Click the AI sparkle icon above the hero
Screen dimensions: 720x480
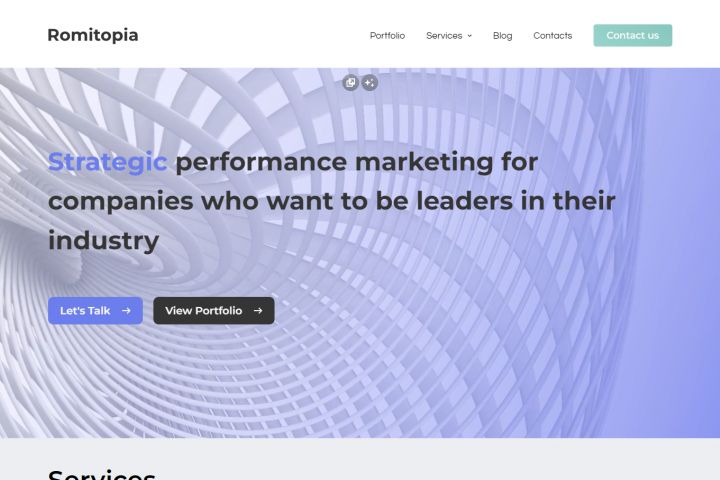tap(370, 83)
